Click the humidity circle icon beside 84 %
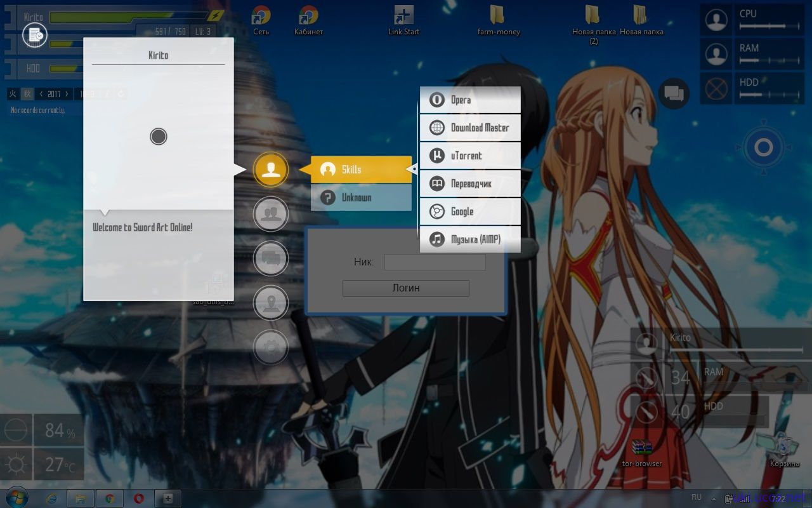The width and height of the screenshot is (812, 508). click(15, 431)
